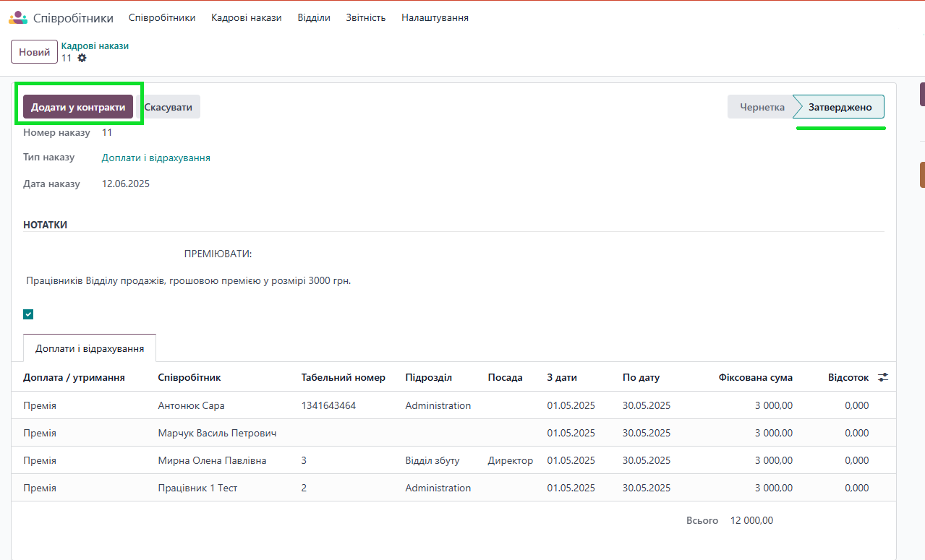Click the Співробітники app logo icon
This screenshot has width=925, height=560.
pos(17,17)
